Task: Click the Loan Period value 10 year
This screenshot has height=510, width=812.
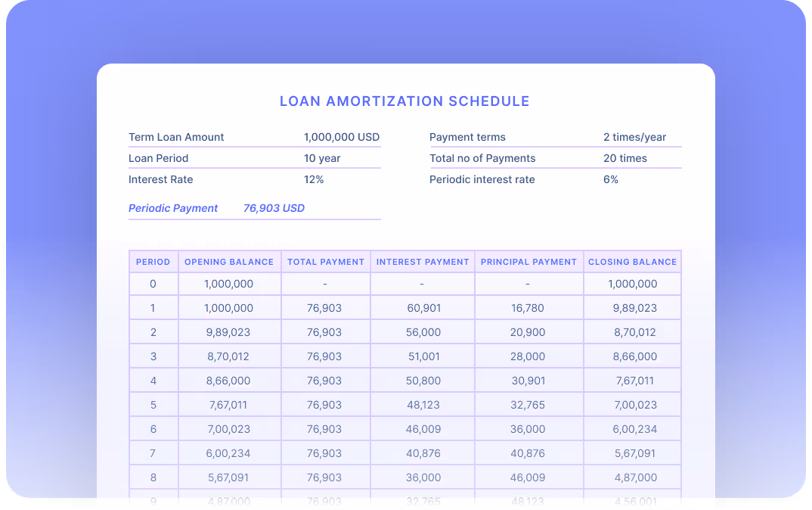Action: [x=322, y=158]
